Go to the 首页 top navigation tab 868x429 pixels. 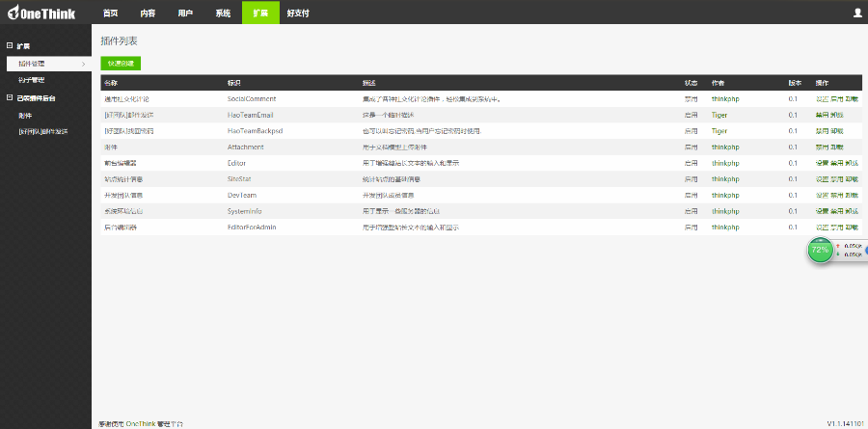click(x=110, y=13)
